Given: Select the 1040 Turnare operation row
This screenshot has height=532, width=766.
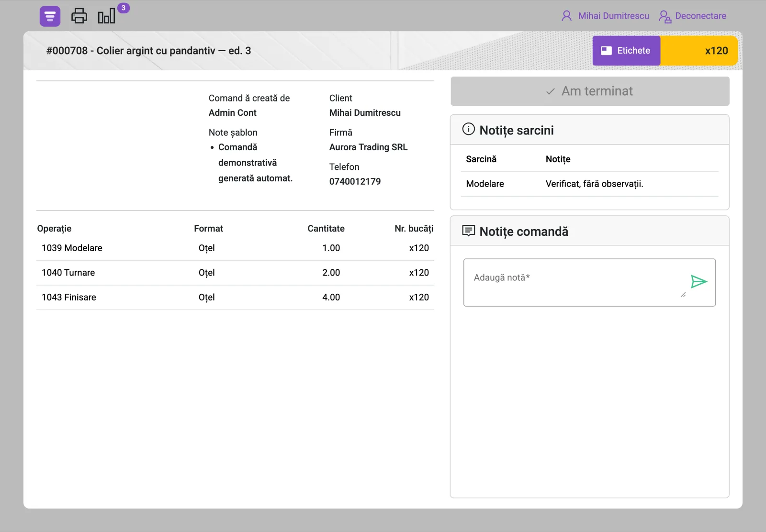Looking at the screenshot, I should [235, 273].
